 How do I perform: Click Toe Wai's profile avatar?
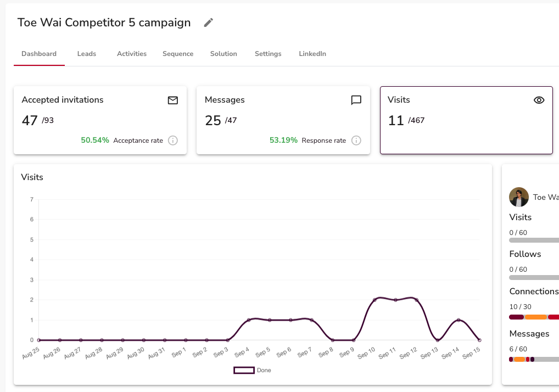[x=518, y=197]
